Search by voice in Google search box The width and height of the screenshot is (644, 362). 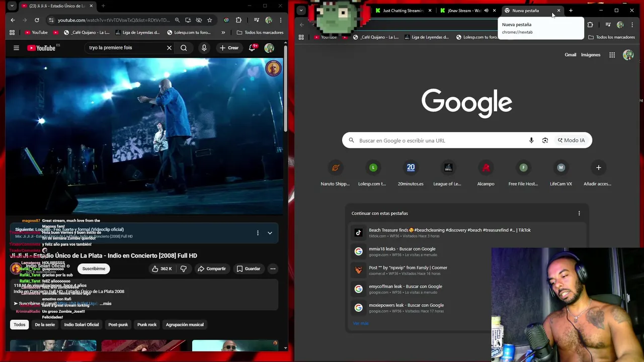point(531,140)
